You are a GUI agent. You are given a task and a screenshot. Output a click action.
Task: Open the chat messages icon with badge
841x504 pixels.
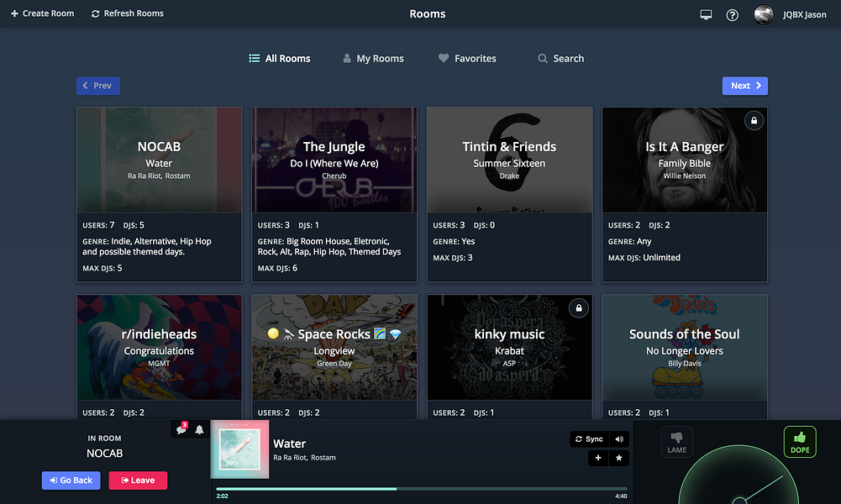click(x=181, y=429)
